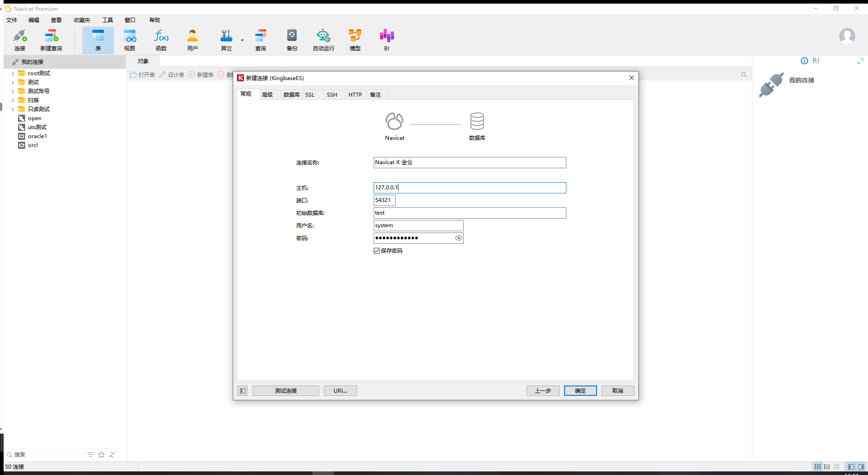Open the AI assistant icon
The width and height of the screenshot is (868, 475).
point(816,61)
